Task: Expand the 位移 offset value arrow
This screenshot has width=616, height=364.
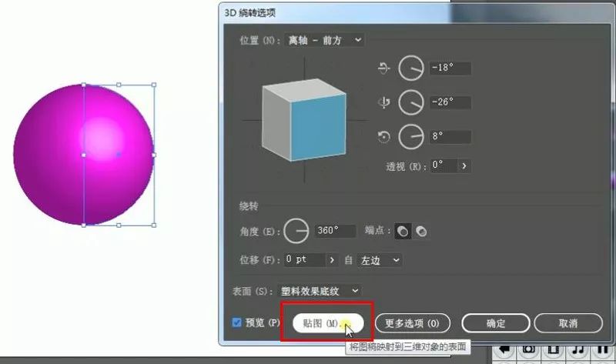Action: [x=332, y=260]
